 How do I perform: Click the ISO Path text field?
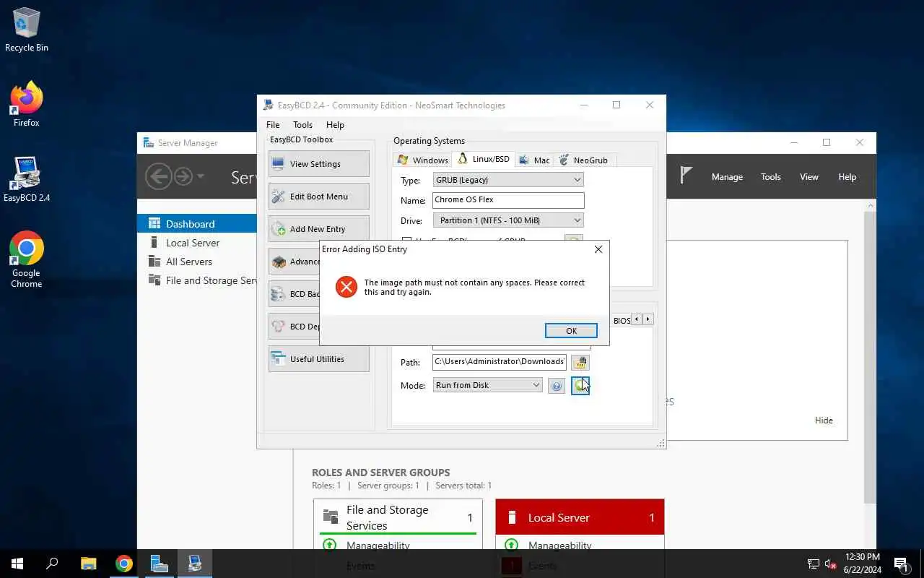pos(499,361)
